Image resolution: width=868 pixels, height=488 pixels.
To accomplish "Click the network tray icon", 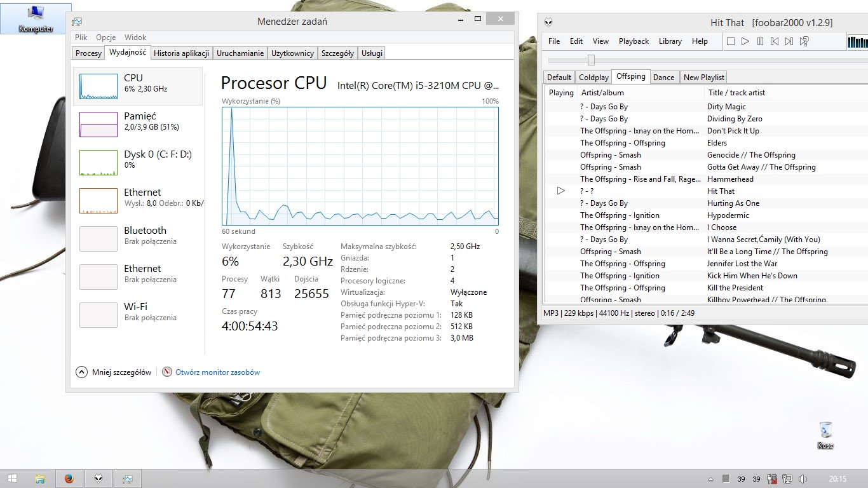I will (x=787, y=479).
